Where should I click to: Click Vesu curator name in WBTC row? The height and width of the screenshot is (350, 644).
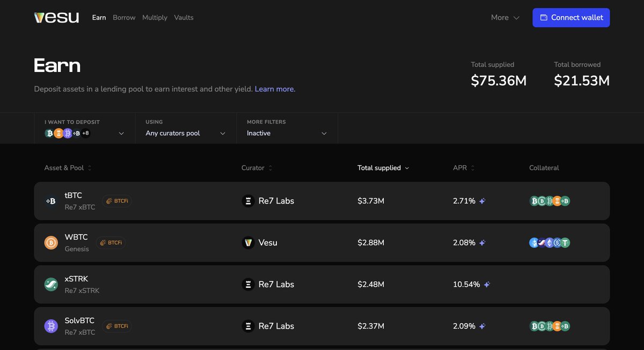click(x=268, y=243)
